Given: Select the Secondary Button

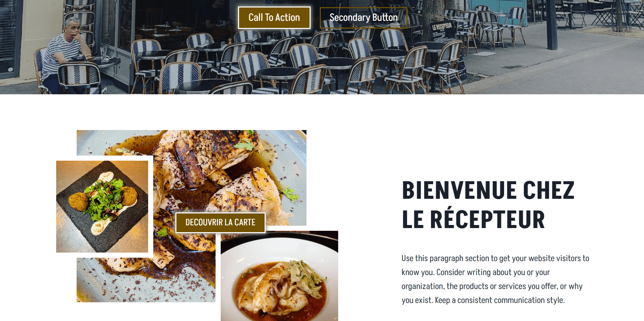Looking at the screenshot, I should 363,17.
